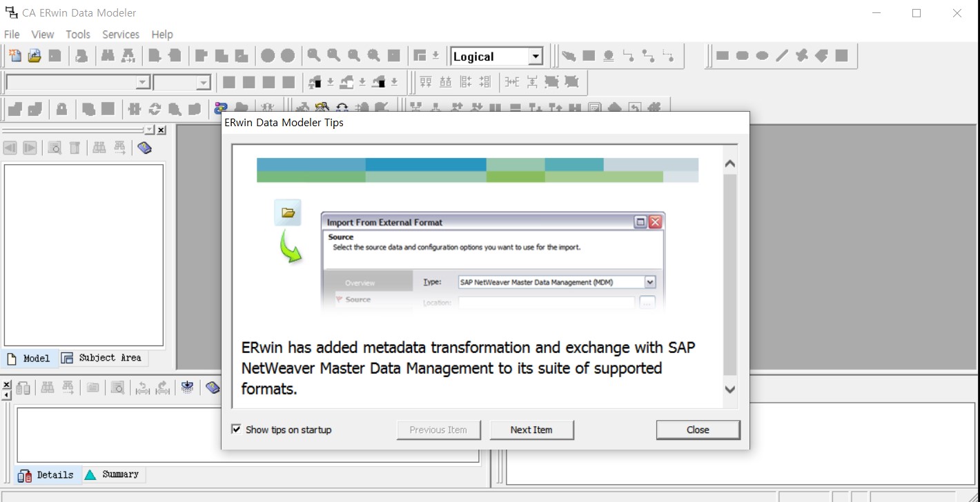
Task: Open the Logical model type dropdown
Action: click(x=536, y=57)
